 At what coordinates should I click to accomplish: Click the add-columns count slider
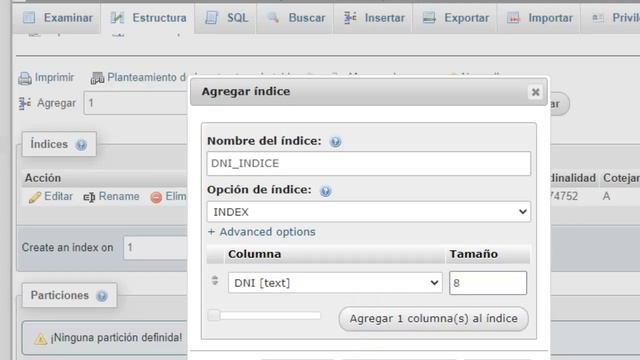pyautogui.click(x=264, y=315)
